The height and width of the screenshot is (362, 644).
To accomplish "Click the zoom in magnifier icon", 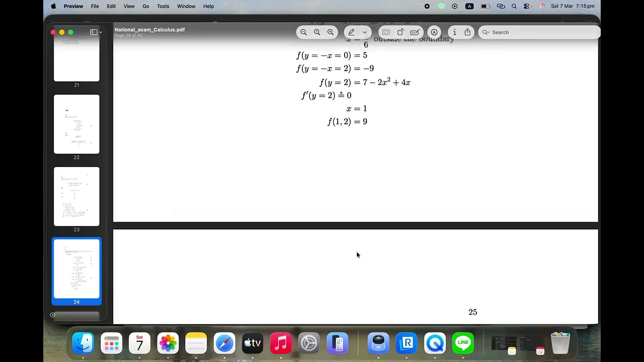I will tap(331, 32).
